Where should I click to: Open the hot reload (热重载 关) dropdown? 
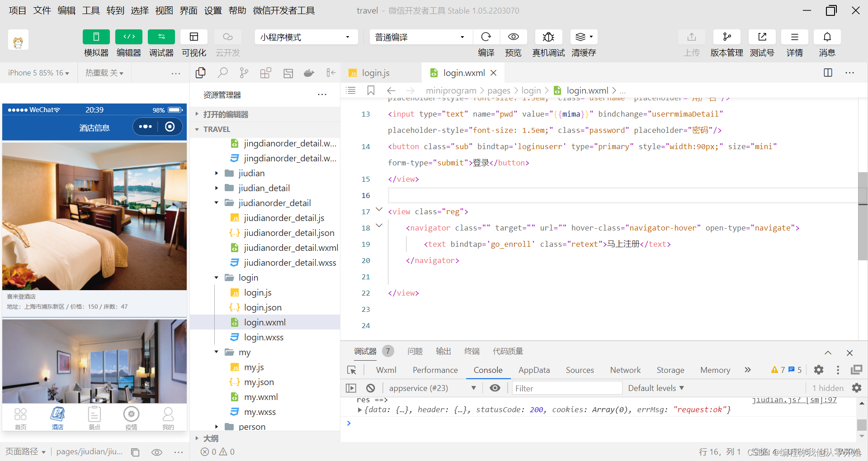[104, 73]
